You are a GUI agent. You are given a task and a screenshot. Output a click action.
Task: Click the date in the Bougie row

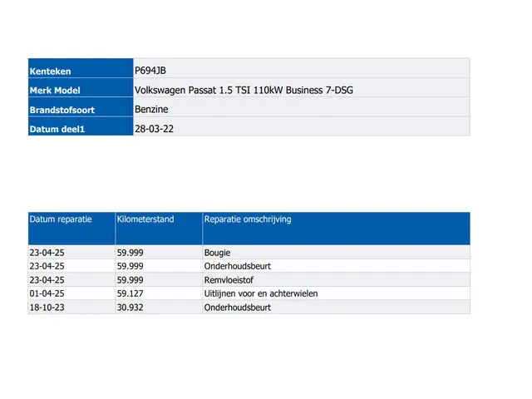[47, 252]
